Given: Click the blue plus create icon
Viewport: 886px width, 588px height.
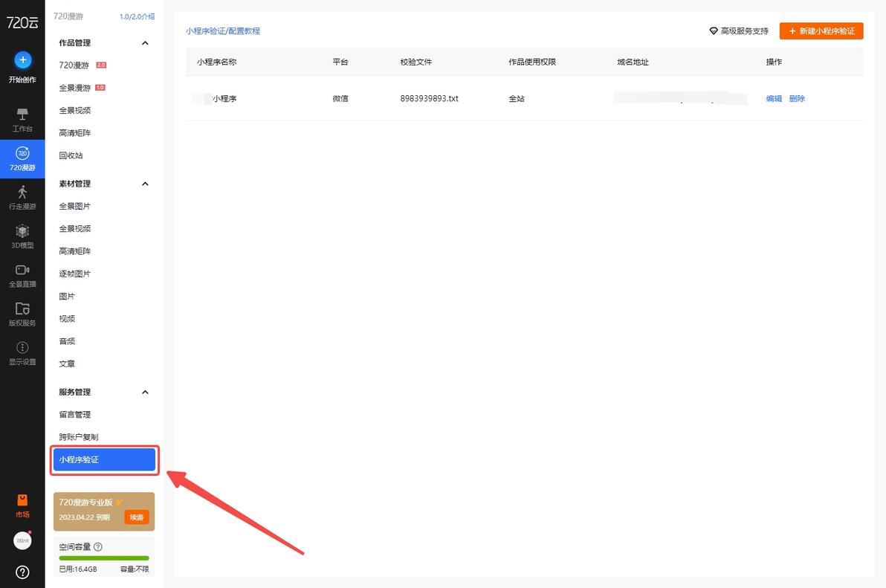Looking at the screenshot, I should coord(22,60).
